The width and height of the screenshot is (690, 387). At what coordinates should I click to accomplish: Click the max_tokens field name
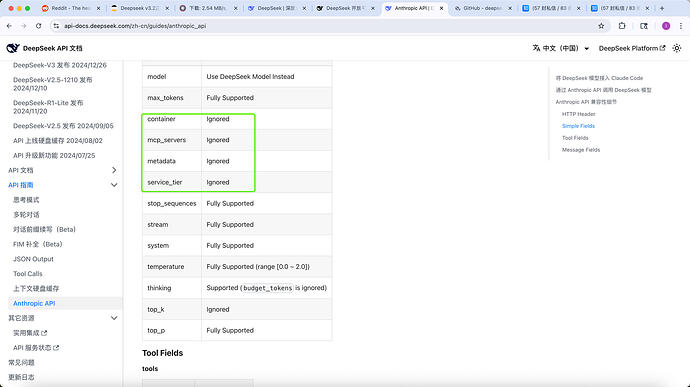[165, 98]
